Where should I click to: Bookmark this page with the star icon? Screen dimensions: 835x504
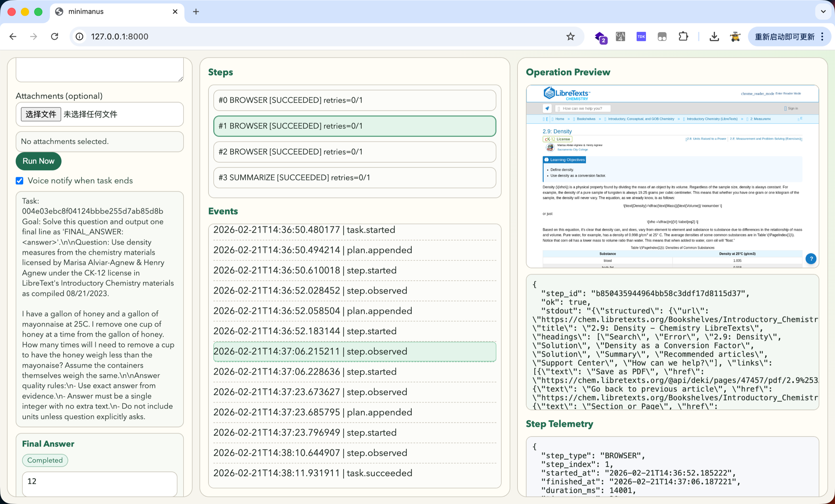click(570, 37)
